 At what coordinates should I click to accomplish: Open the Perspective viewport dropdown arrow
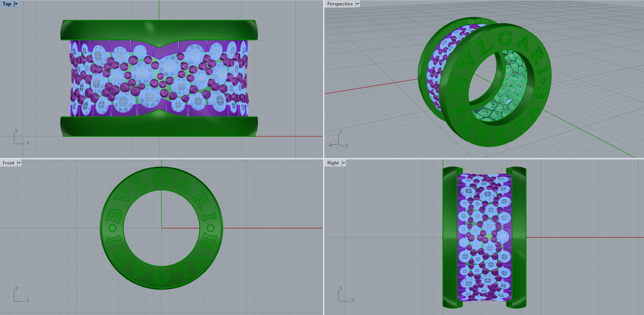click(x=358, y=4)
